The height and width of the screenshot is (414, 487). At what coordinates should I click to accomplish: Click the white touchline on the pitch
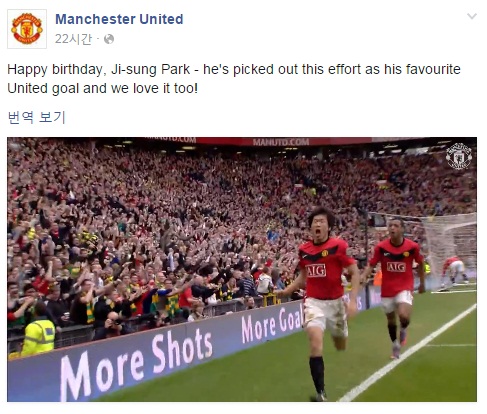point(408,352)
